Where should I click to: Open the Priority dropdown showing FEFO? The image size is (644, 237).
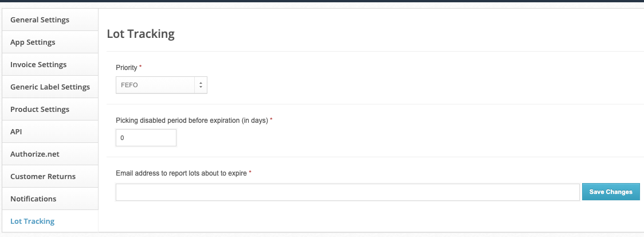point(162,85)
